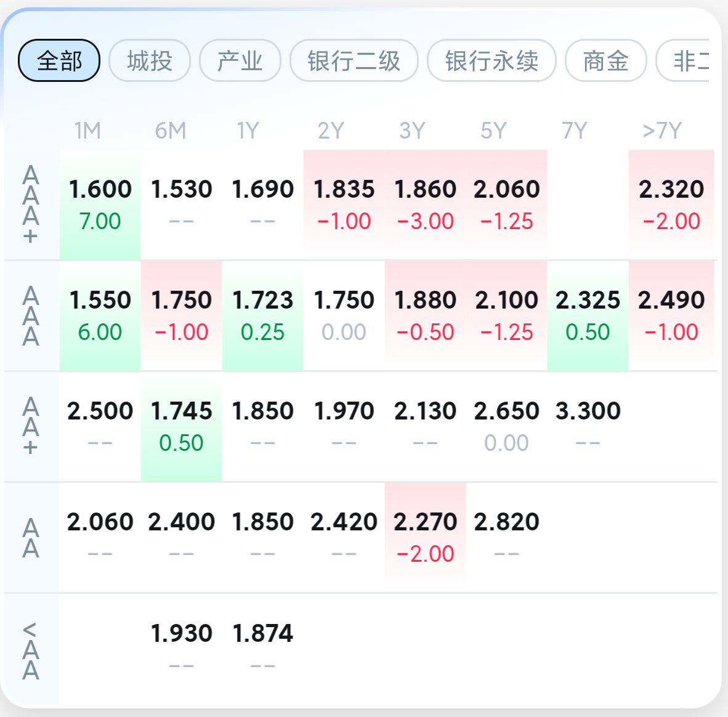Screen dimensions: 728x717
Task: Open the 产业 category tab
Action: pyautogui.click(x=240, y=60)
